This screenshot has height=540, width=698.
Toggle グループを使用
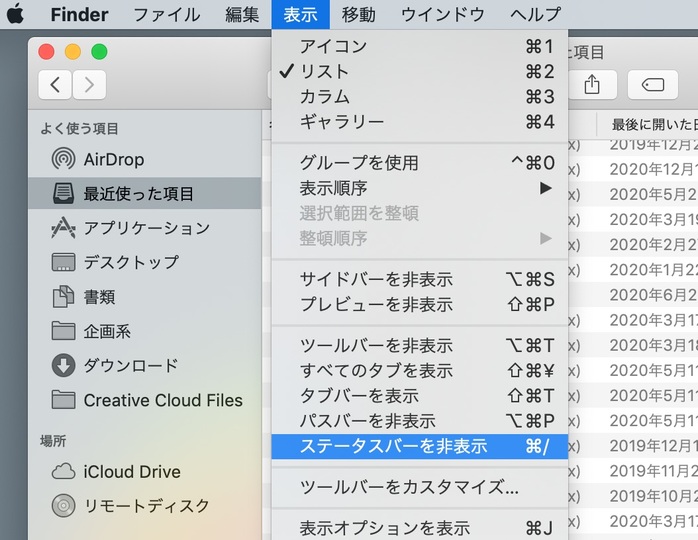(x=420, y=162)
